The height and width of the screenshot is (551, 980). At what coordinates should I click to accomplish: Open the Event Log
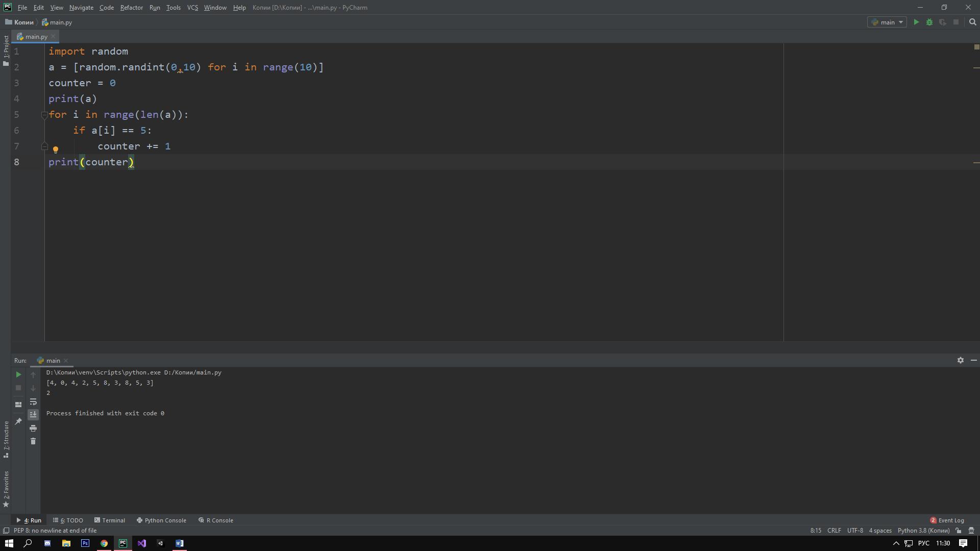[x=947, y=520]
